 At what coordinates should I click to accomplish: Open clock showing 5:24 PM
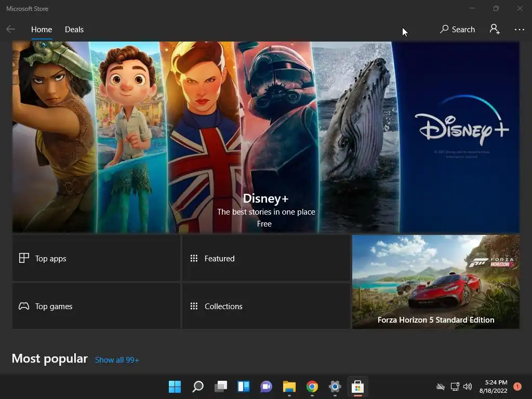[x=494, y=387]
